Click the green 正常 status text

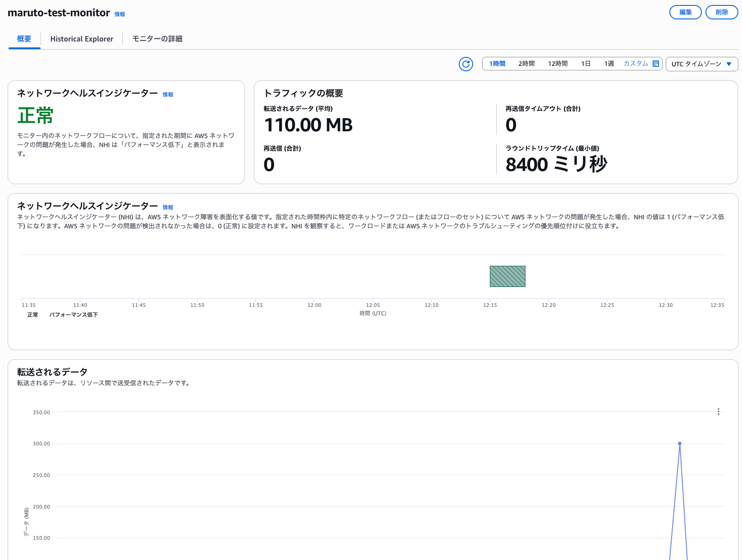(35, 116)
